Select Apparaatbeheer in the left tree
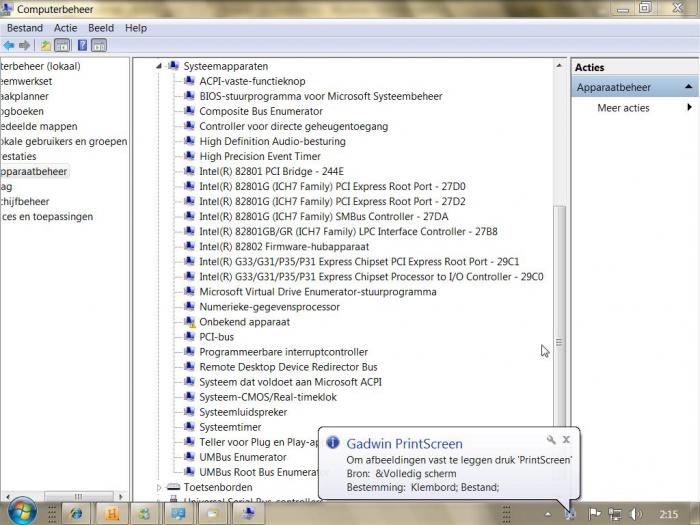Screen dimensions: 700x525 point(33,171)
